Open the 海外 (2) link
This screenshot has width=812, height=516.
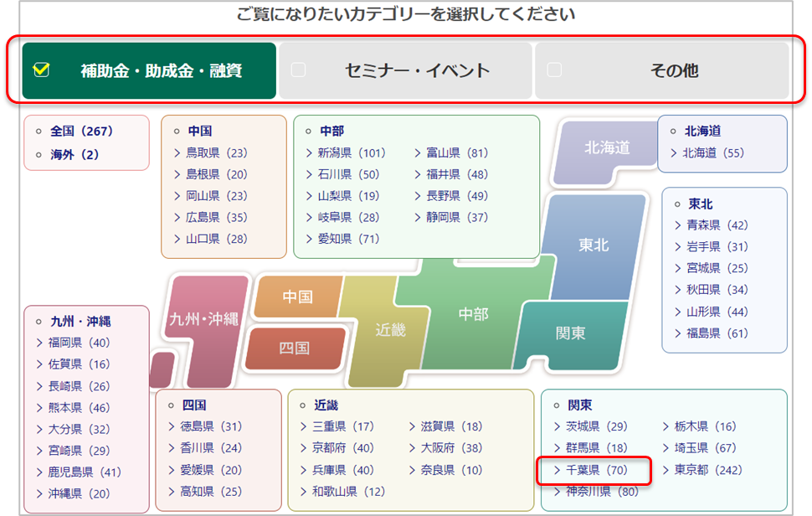74,154
